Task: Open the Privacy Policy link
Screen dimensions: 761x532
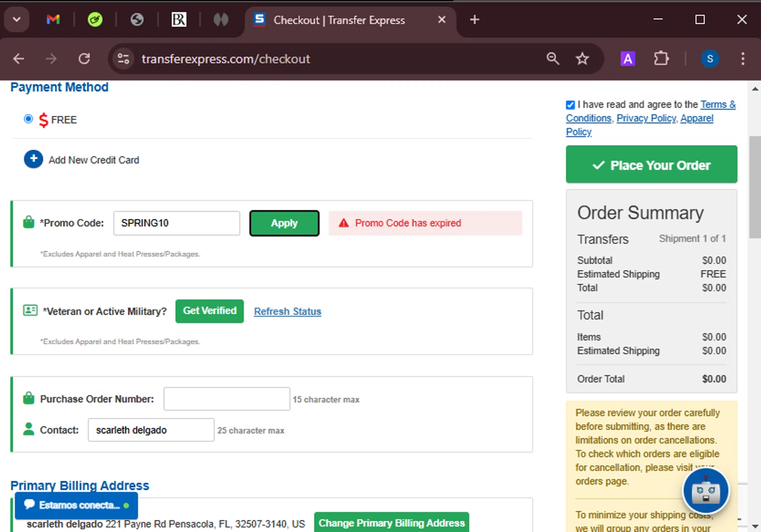Action: coord(646,118)
